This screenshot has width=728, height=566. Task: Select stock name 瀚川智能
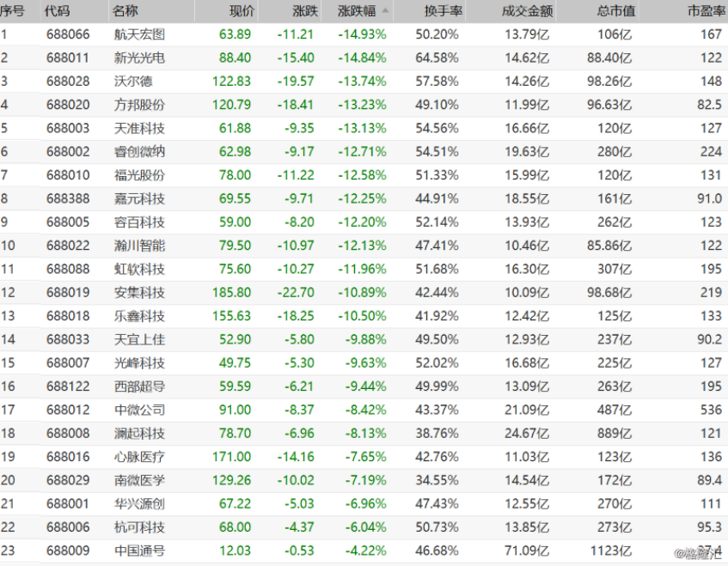[x=139, y=246]
